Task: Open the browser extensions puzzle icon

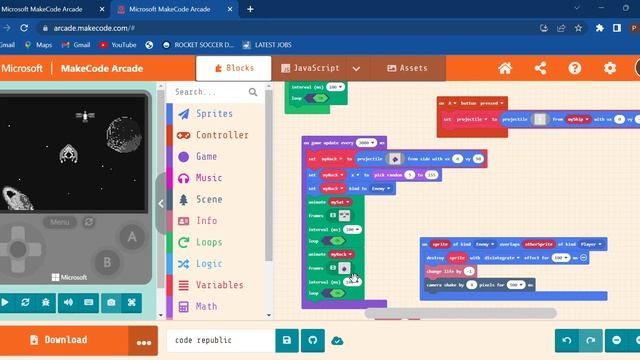Action: pyautogui.click(x=600, y=28)
